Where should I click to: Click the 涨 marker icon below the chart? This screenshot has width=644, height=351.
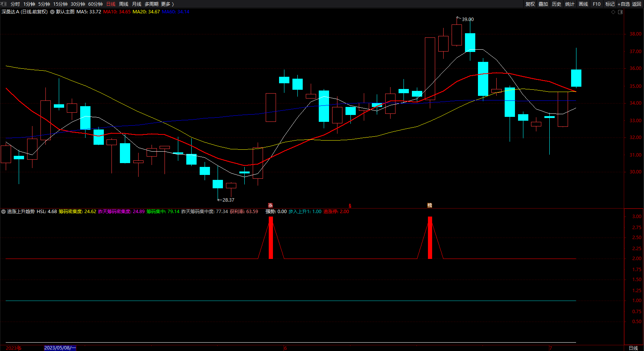(270, 205)
